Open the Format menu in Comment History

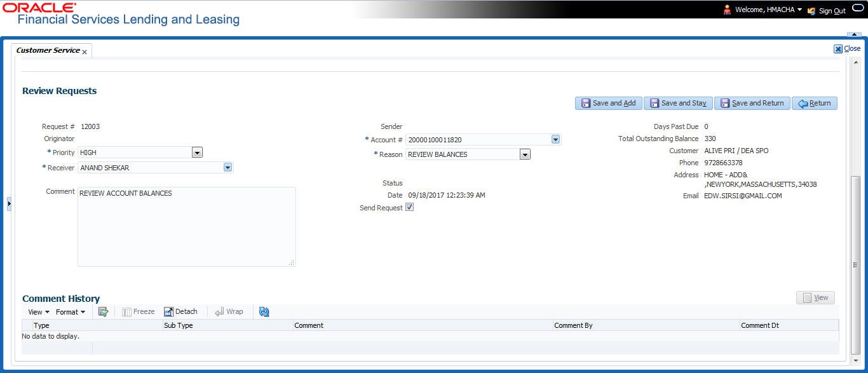[70, 312]
